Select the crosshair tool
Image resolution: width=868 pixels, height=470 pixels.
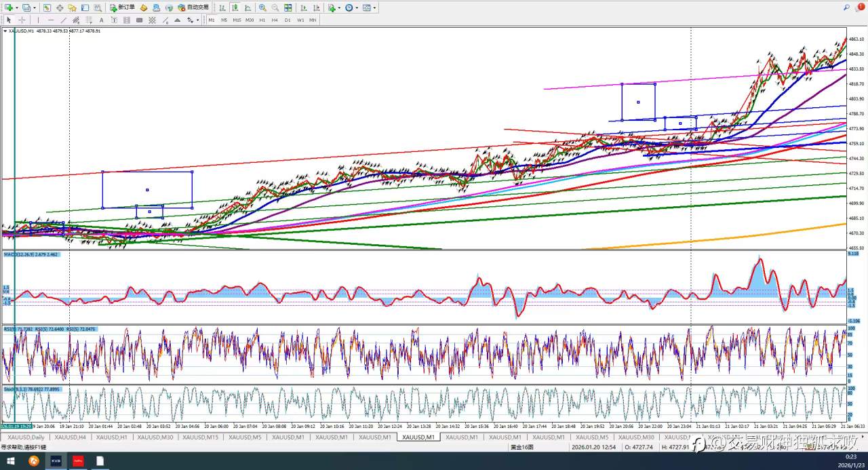click(x=22, y=20)
